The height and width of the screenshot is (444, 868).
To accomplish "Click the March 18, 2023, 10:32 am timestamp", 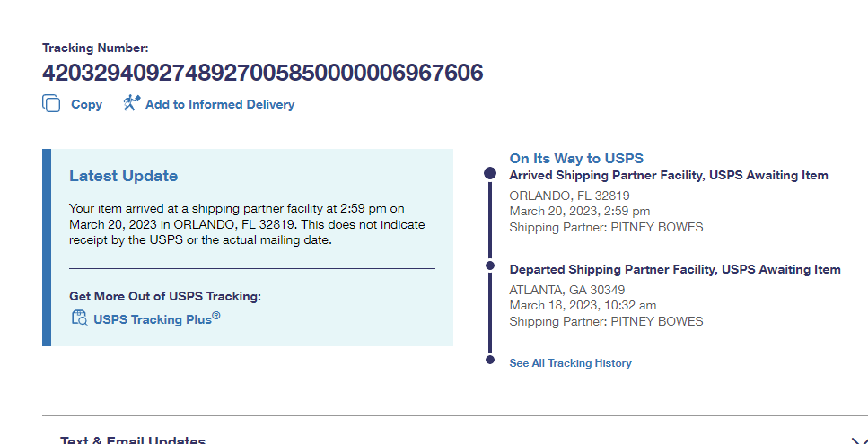I will click(583, 306).
